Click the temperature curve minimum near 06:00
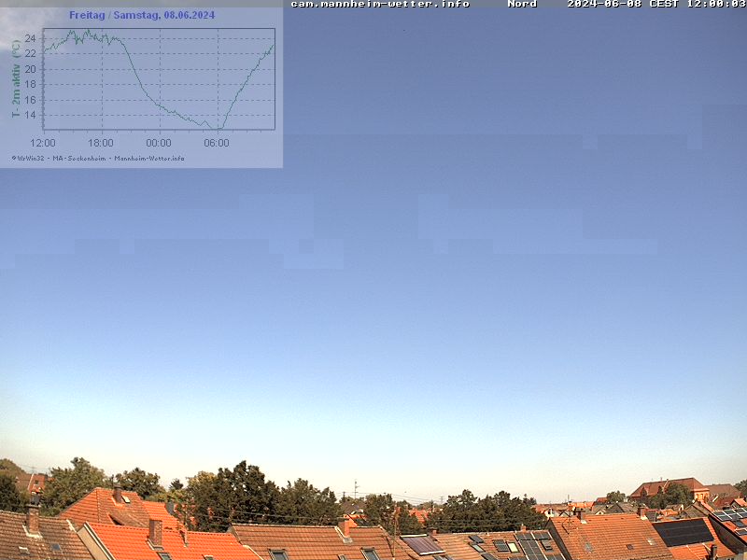 [218, 128]
